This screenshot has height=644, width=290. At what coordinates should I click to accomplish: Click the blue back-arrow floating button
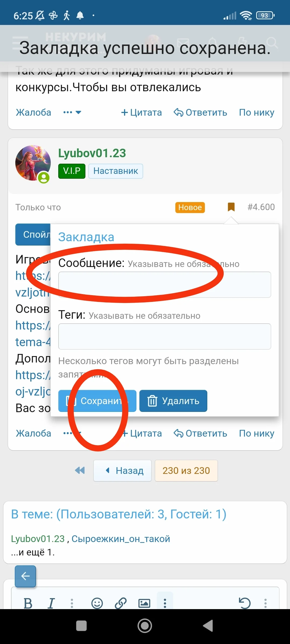pyautogui.click(x=25, y=576)
